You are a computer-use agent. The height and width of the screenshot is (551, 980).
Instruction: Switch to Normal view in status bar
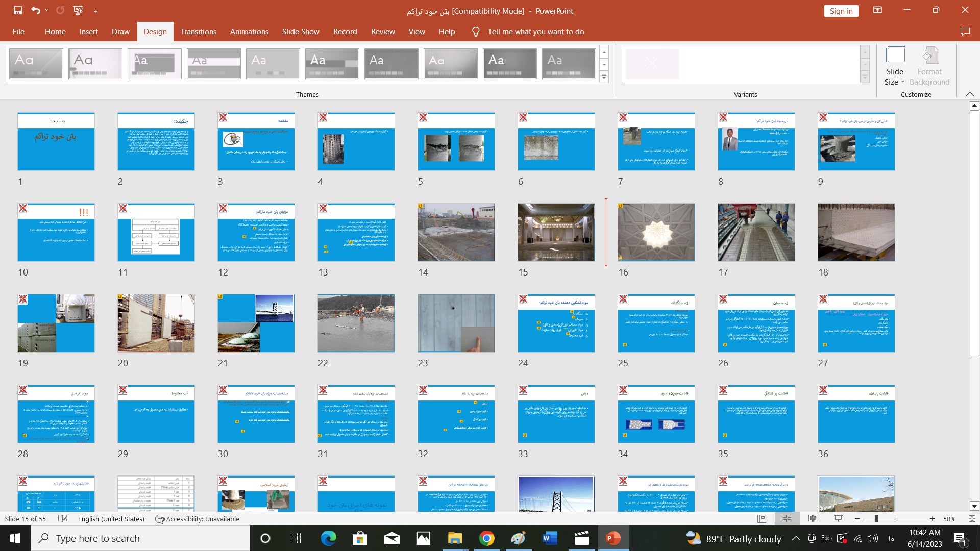point(762,519)
